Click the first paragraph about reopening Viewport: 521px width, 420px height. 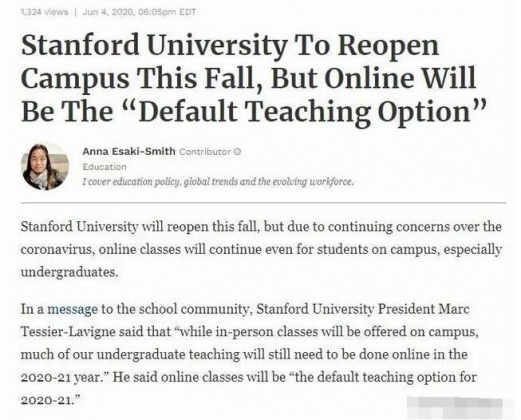pyautogui.click(x=261, y=249)
